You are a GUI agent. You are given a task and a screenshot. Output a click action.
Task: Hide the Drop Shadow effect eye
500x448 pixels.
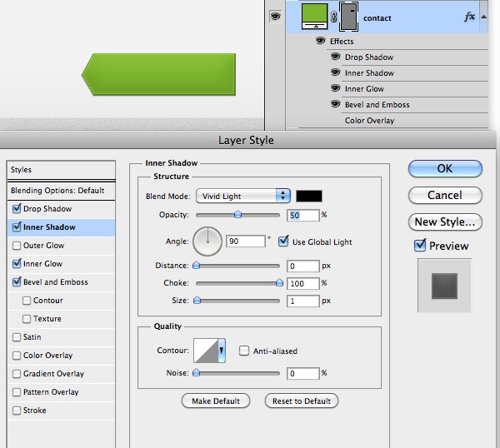pos(335,57)
